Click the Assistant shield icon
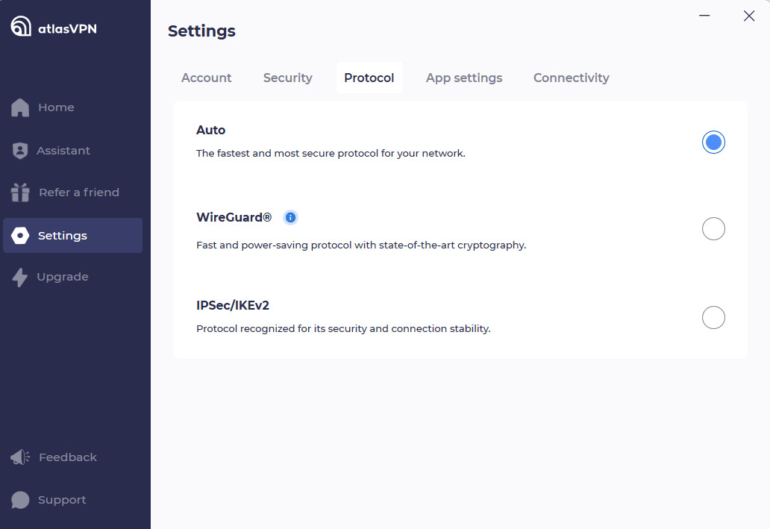Image resolution: width=770 pixels, height=529 pixels. (20, 151)
